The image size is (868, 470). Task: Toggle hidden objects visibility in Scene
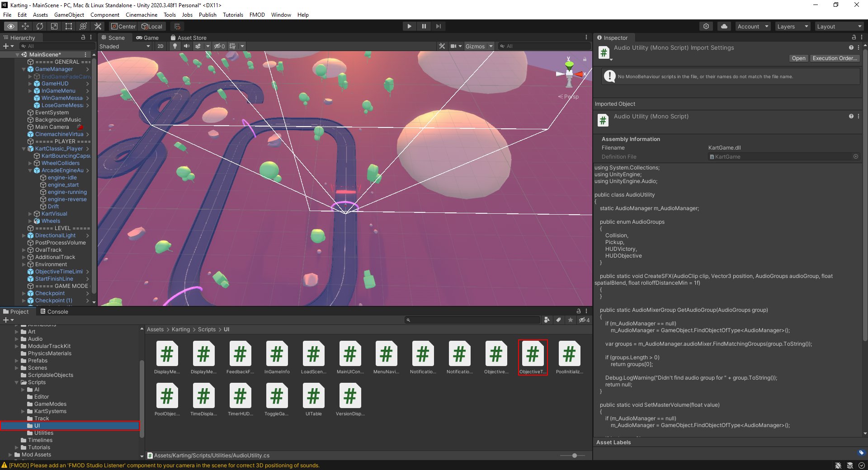click(219, 46)
